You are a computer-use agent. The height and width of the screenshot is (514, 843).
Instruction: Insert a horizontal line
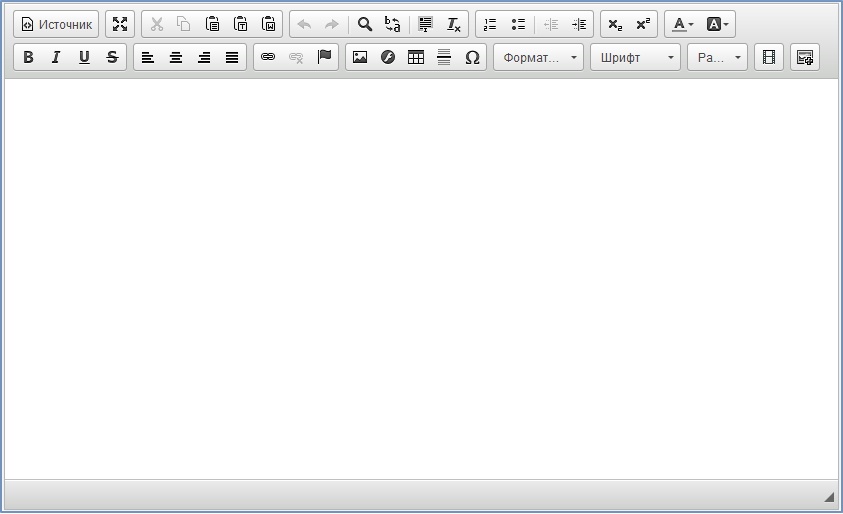[444, 57]
